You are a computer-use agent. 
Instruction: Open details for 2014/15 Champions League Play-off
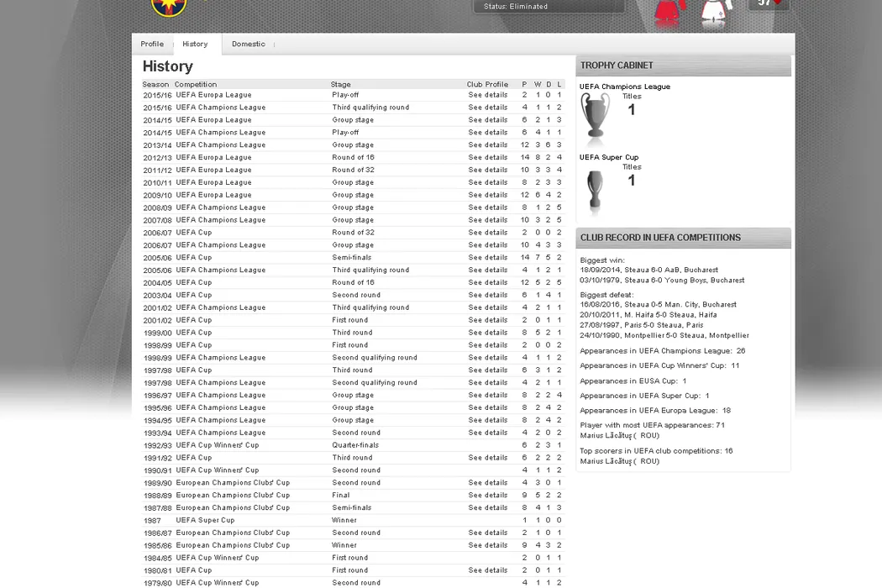click(487, 132)
